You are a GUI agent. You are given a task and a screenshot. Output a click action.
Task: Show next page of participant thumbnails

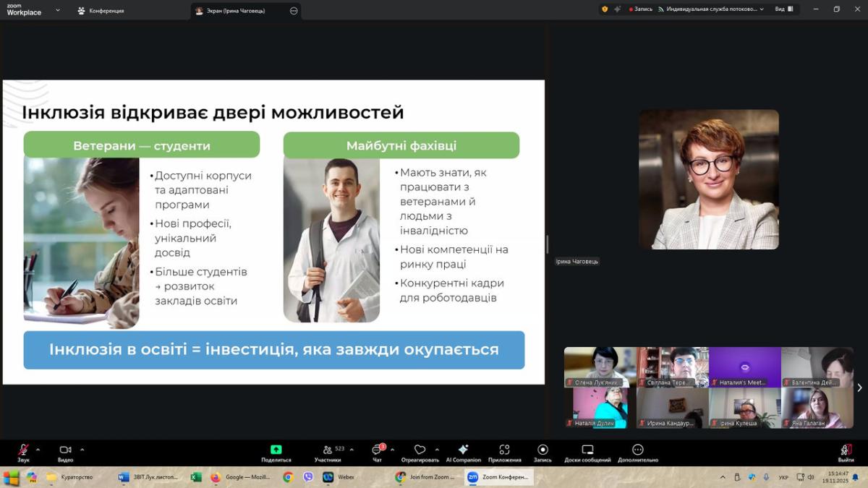[x=859, y=388]
